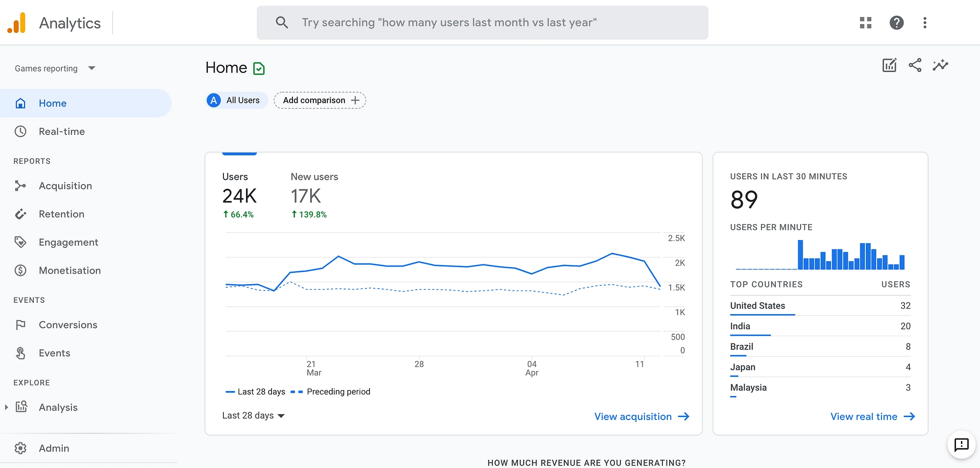
Task: Click the Conversions flag icon
Action: pos(21,325)
